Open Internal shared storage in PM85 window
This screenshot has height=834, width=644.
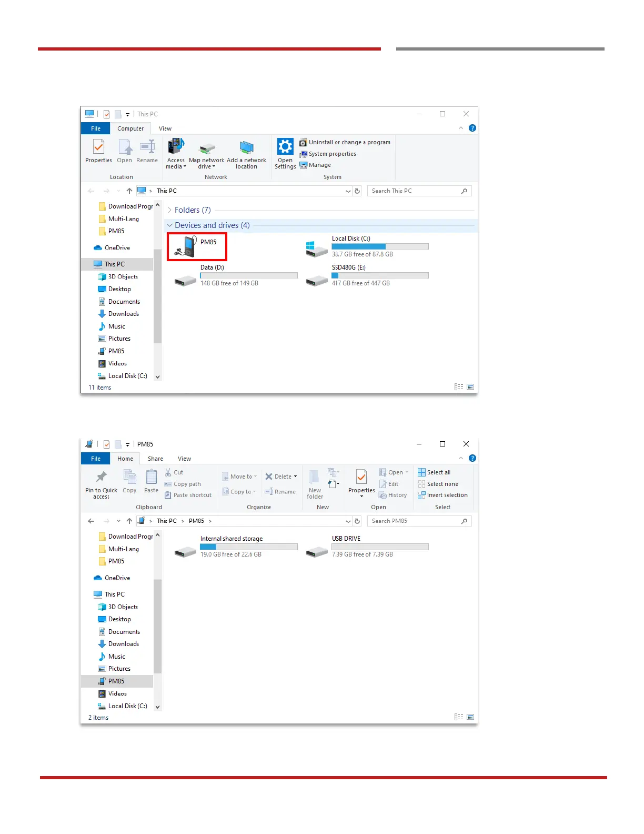[x=236, y=547]
